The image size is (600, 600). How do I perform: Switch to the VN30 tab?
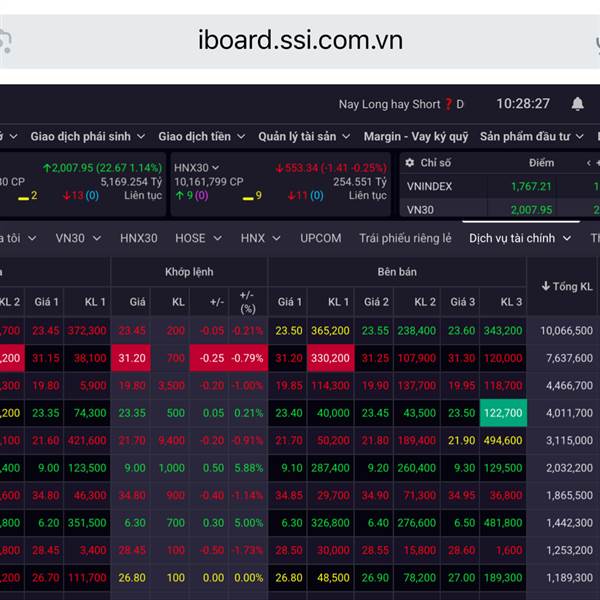pos(76,238)
